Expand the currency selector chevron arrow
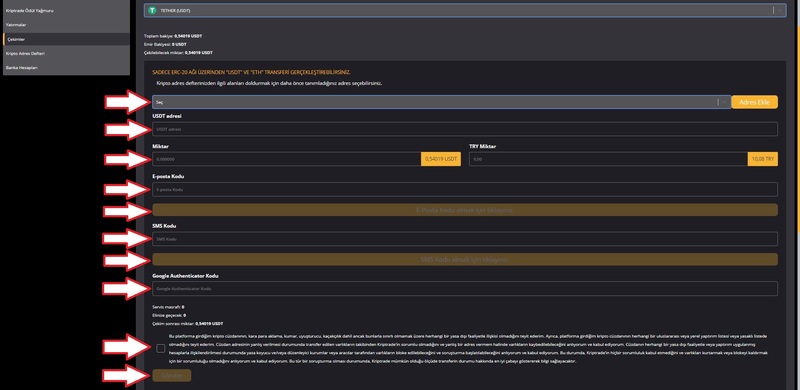This screenshot has width=800, height=390. pyautogui.click(x=781, y=10)
